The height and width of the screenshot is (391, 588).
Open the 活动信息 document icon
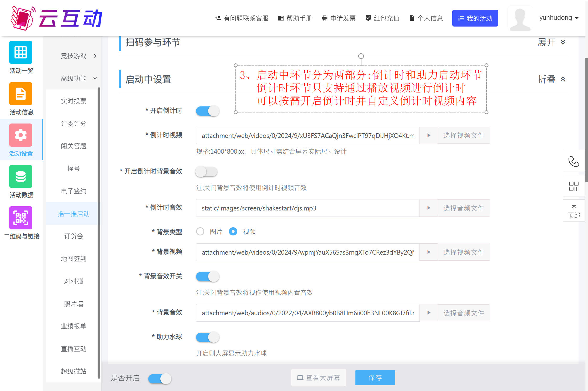21,94
